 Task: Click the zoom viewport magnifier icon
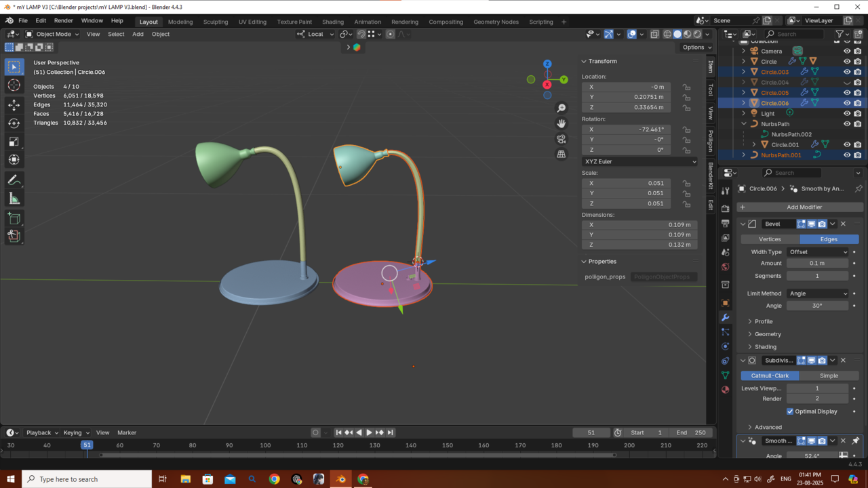click(x=561, y=108)
